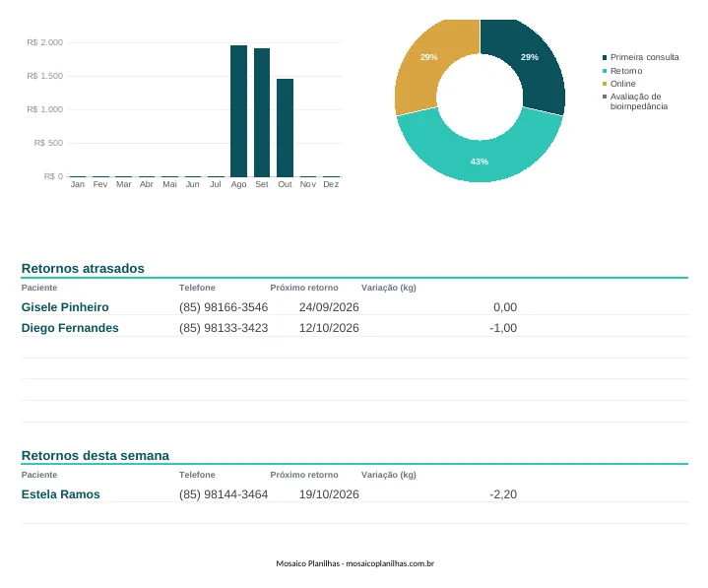
Task: Select the Out bar in revenue chart
Action: click(x=285, y=128)
